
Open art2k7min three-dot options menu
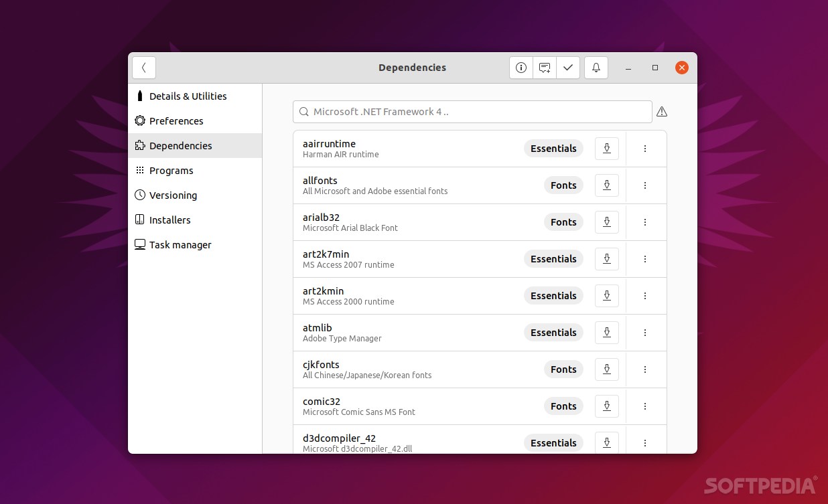[x=645, y=259]
